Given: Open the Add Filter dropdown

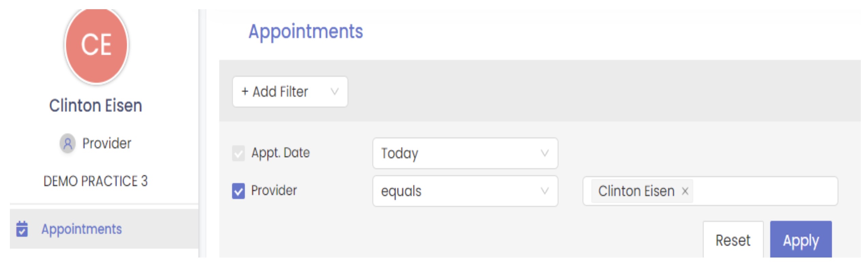Looking at the screenshot, I should click(x=290, y=92).
